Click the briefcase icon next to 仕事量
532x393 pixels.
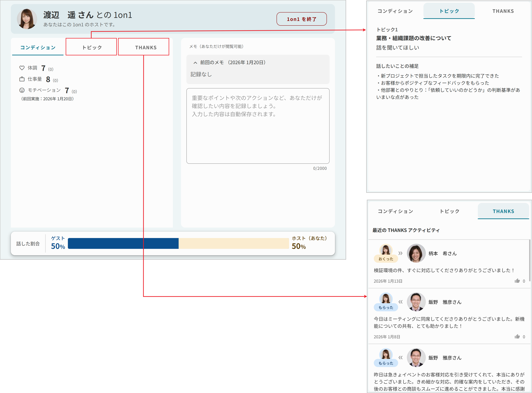22,79
